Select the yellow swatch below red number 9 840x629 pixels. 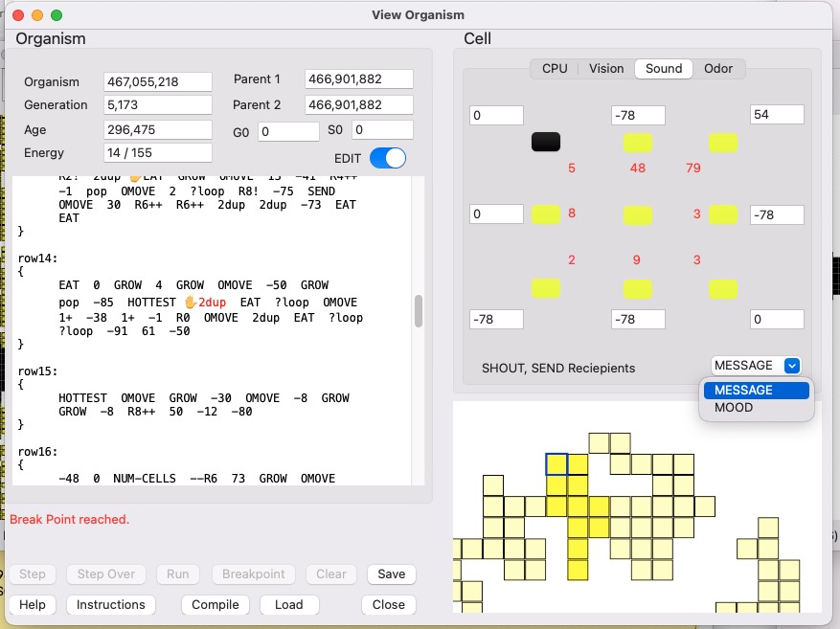coord(638,289)
